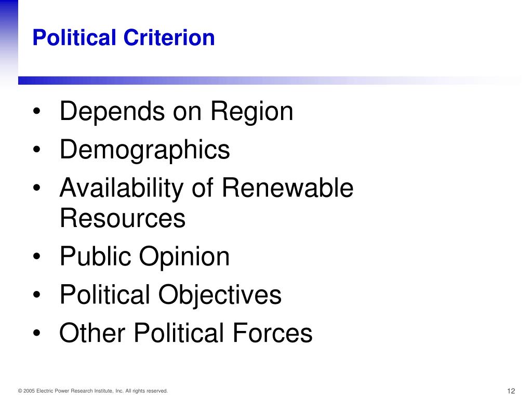Click the bullet dot before Public Opinion

(x=37, y=256)
